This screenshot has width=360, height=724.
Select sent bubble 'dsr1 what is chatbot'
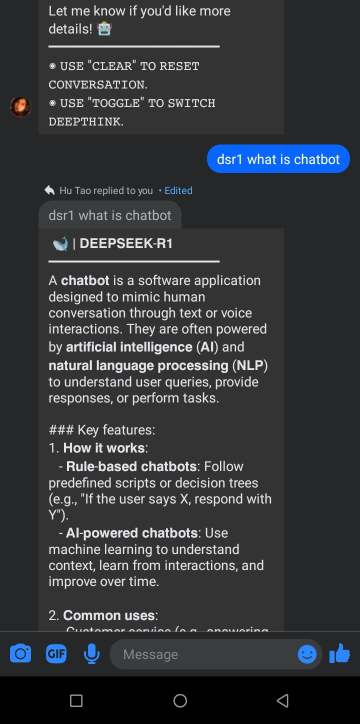click(x=278, y=159)
